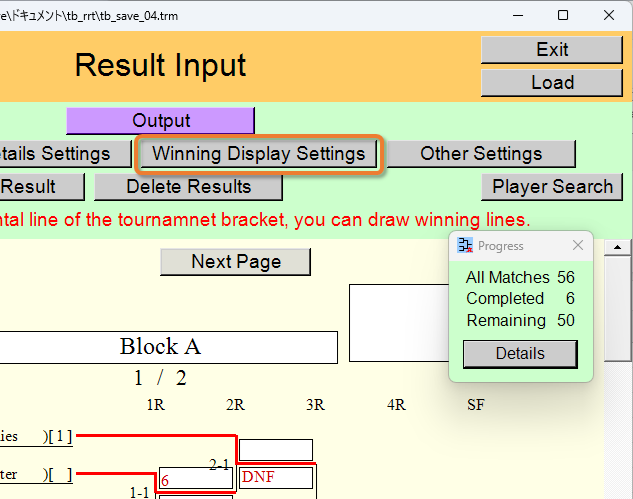
Task: Click the Result Input heading
Action: click(160, 65)
